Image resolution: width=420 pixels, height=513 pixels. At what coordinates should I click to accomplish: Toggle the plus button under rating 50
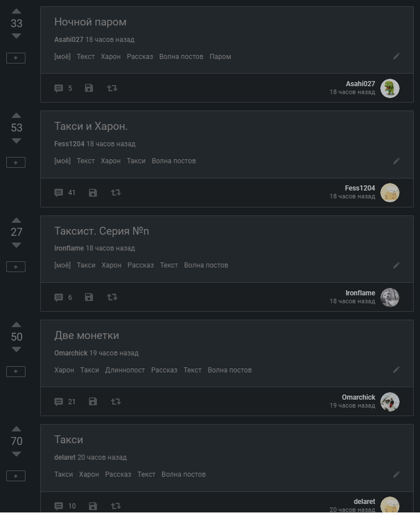click(16, 371)
